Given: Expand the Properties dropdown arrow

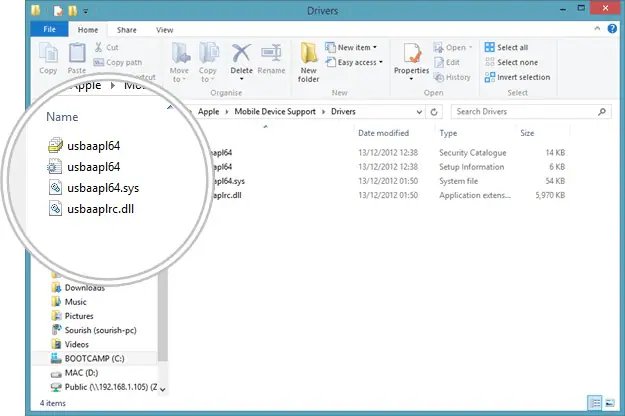Looking at the screenshot, I should click(411, 79).
